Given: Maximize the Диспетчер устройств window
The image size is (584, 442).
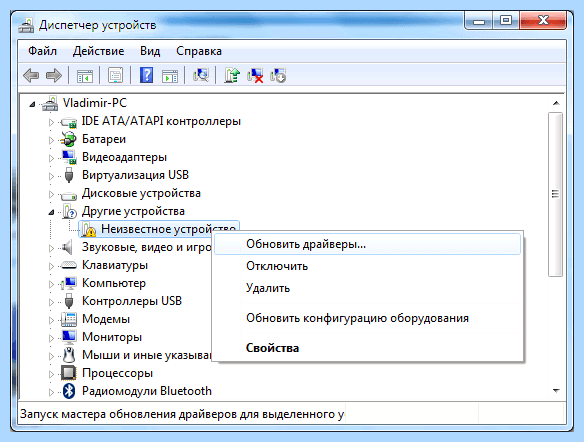Looking at the screenshot, I should point(506,21).
